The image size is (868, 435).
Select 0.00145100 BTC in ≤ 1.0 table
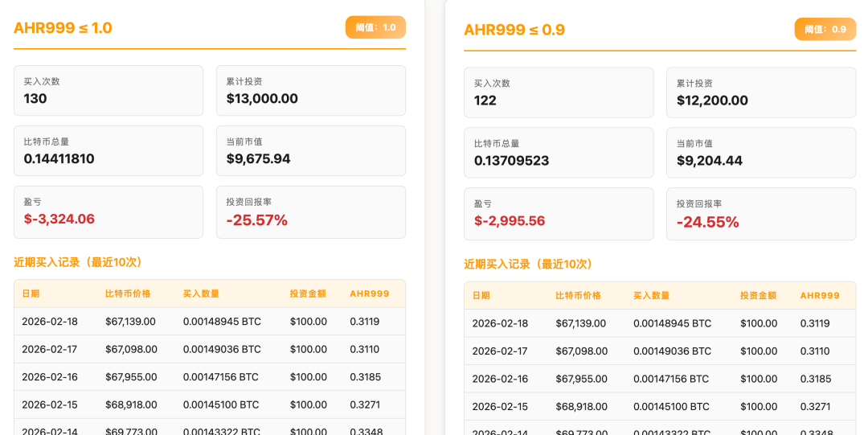tap(221, 404)
